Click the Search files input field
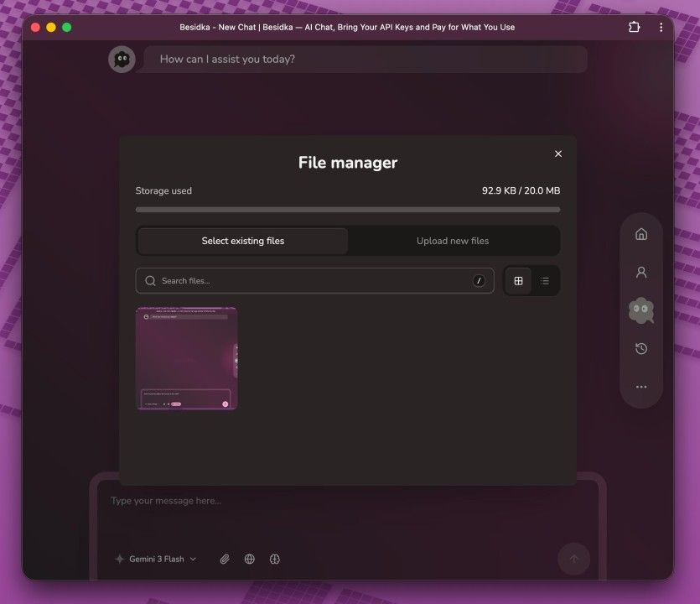The height and width of the screenshot is (604, 700). tap(314, 280)
